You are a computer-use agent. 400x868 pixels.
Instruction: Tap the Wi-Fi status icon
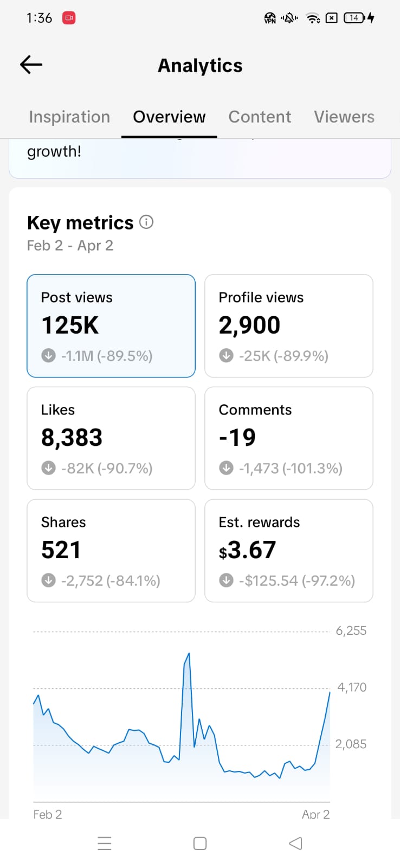[x=313, y=18]
